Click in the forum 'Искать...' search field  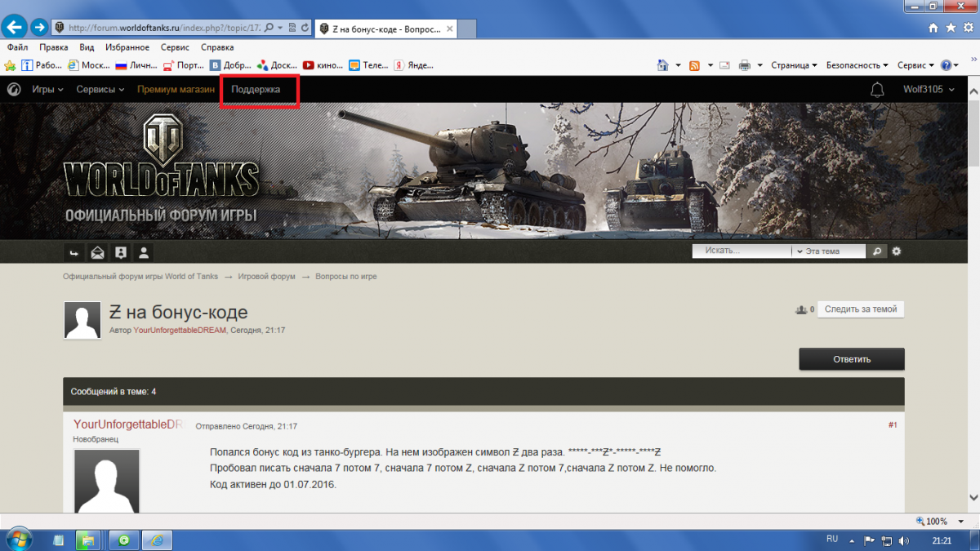point(742,251)
